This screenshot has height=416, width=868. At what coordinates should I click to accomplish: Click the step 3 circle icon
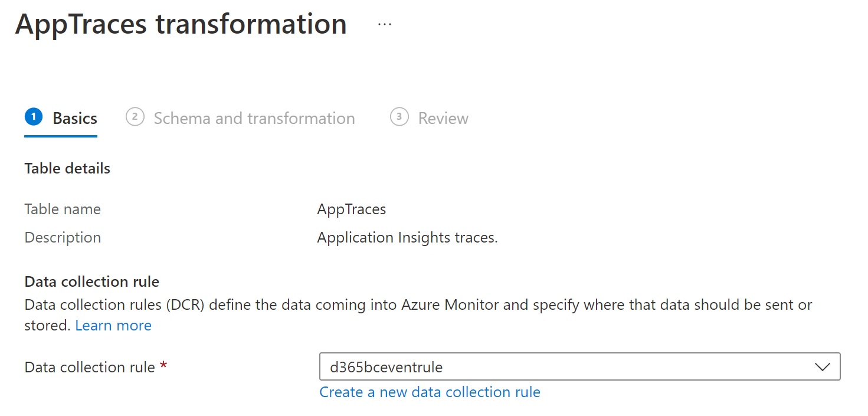[x=399, y=117]
